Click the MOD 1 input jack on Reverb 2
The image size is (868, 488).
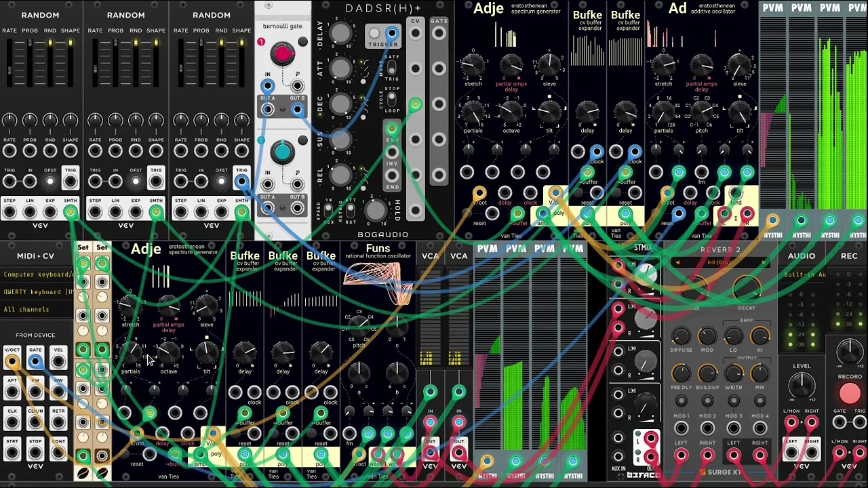tap(681, 429)
